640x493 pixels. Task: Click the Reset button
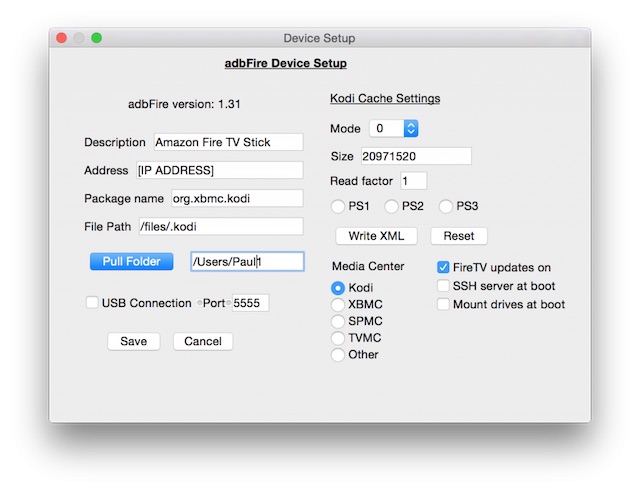click(459, 236)
